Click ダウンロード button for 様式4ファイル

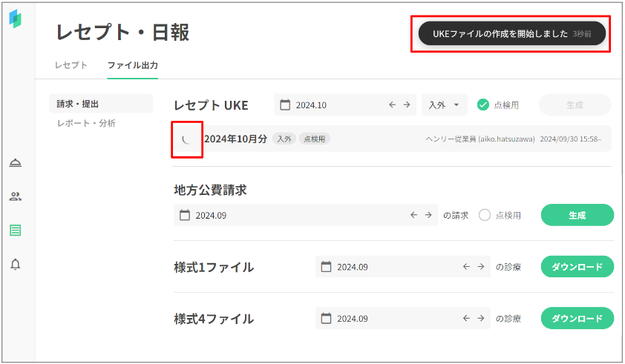[x=577, y=319]
